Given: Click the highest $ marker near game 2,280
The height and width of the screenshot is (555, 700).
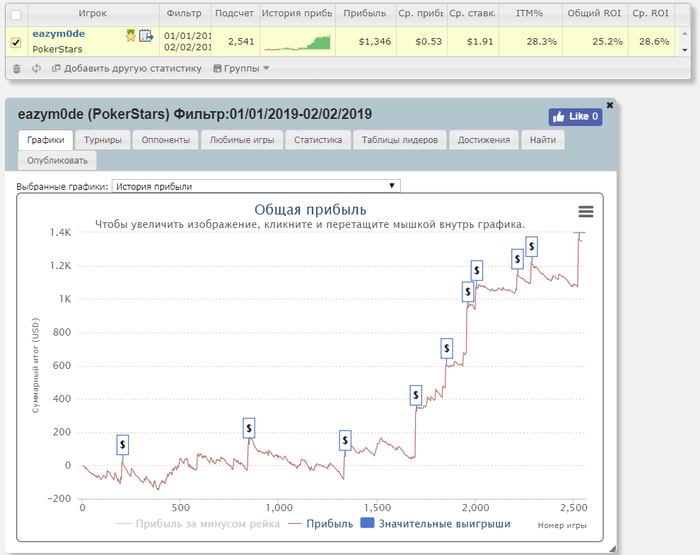Looking at the screenshot, I should (531, 246).
